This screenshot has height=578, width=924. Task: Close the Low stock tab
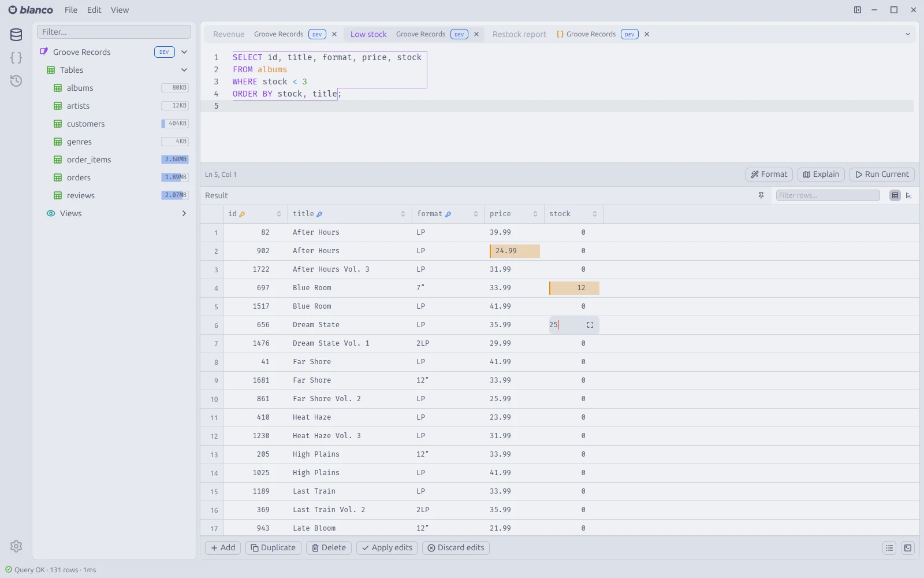click(x=476, y=34)
